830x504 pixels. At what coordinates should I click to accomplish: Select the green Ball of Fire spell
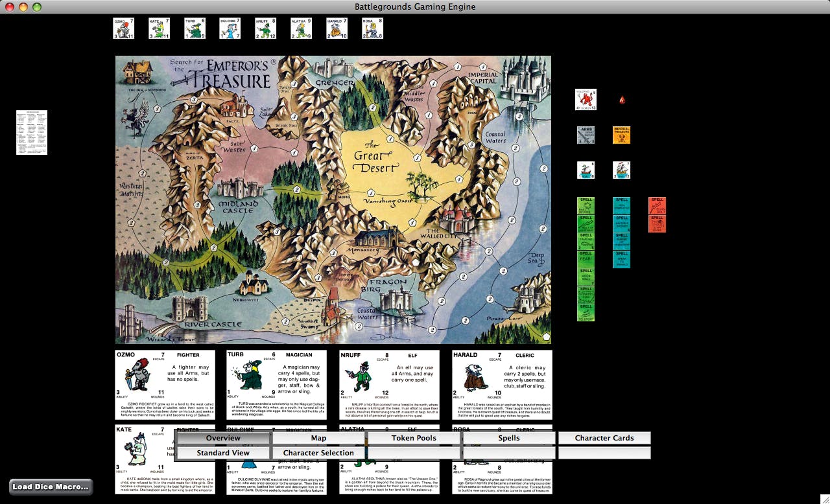click(586, 206)
